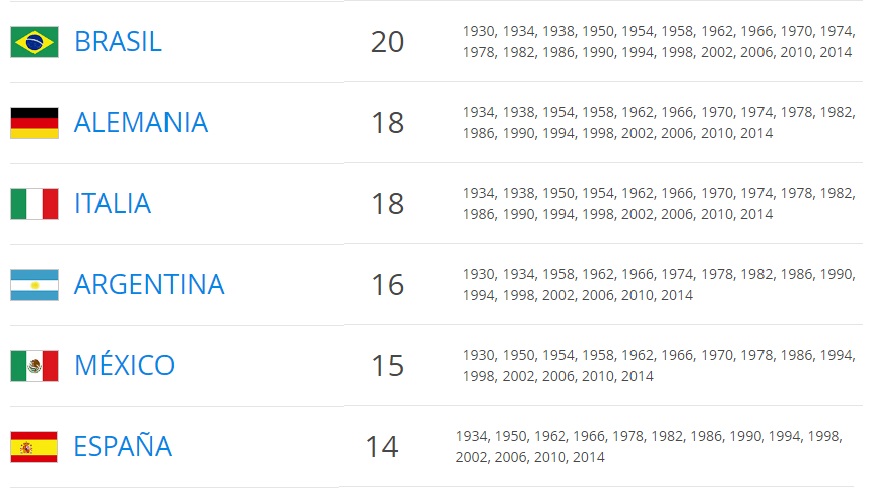Click the Brazil flag icon
This screenshot has height=488, width=871.
click(x=34, y=42)
